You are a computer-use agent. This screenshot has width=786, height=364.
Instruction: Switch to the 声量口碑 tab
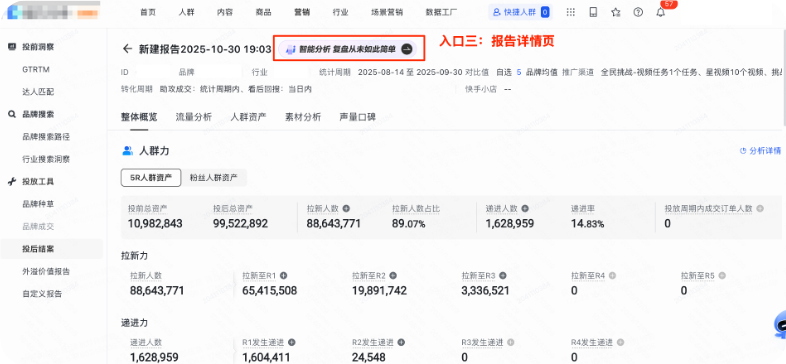tap(357, 117)
